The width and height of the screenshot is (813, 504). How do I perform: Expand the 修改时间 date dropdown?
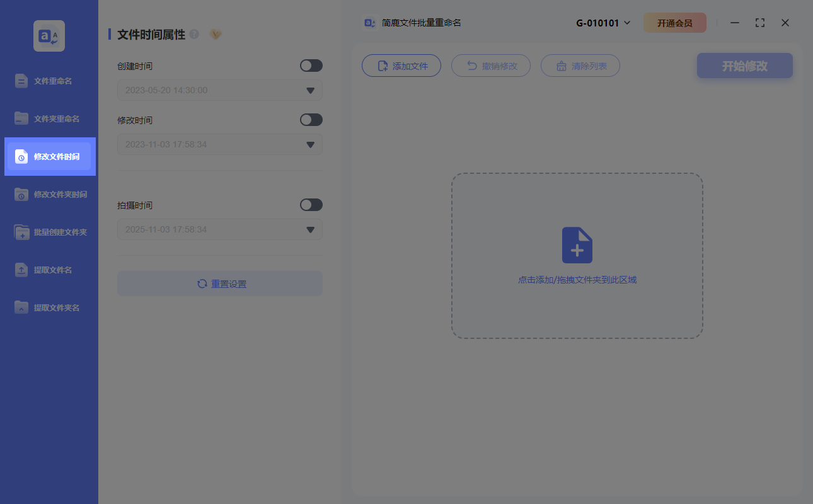[x=309, y=144]
